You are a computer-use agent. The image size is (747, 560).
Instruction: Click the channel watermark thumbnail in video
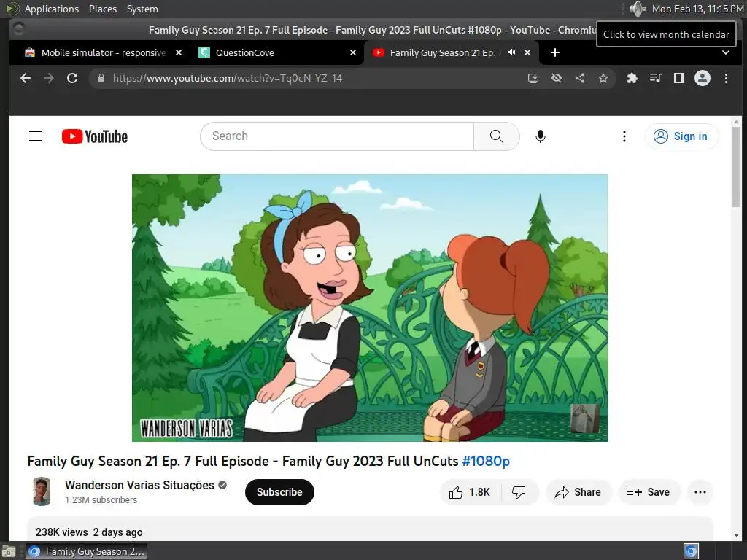(x=584, y=418)
